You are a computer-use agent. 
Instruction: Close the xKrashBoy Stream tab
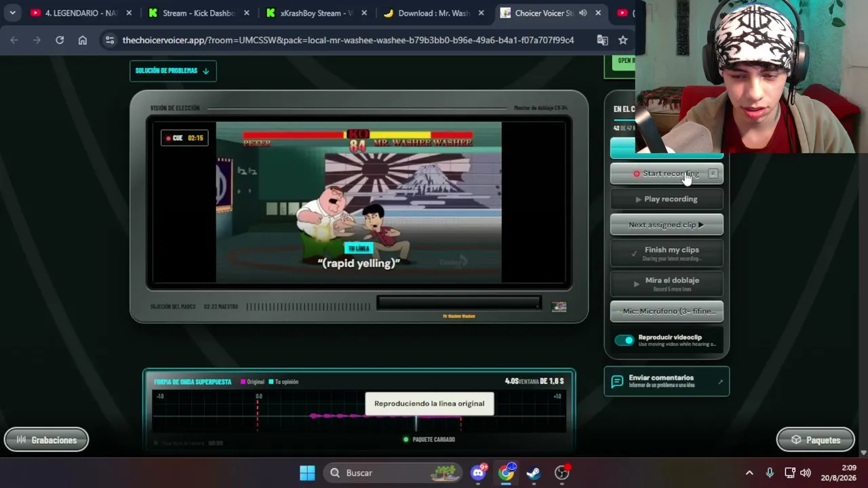364,13
